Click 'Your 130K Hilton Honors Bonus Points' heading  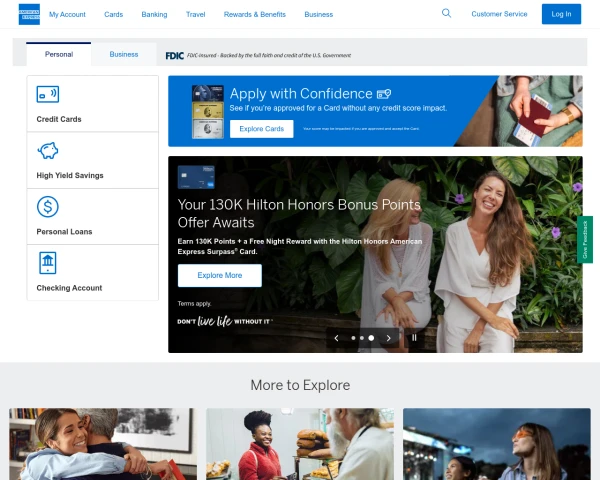[299, 214]
